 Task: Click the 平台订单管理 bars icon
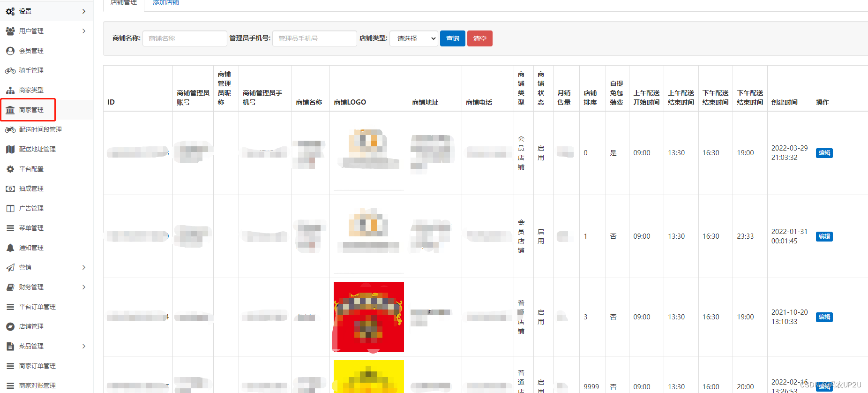(x=10, y=307)
